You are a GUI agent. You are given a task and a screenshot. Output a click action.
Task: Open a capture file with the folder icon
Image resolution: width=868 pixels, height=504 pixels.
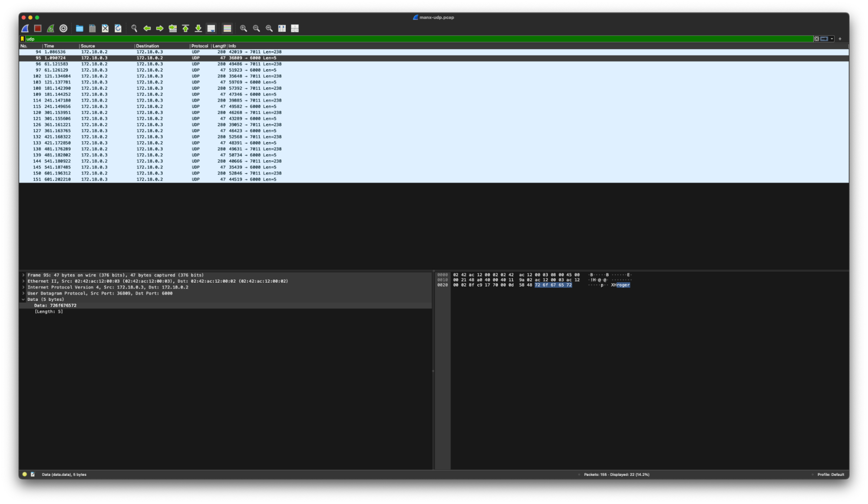[79, 28]
